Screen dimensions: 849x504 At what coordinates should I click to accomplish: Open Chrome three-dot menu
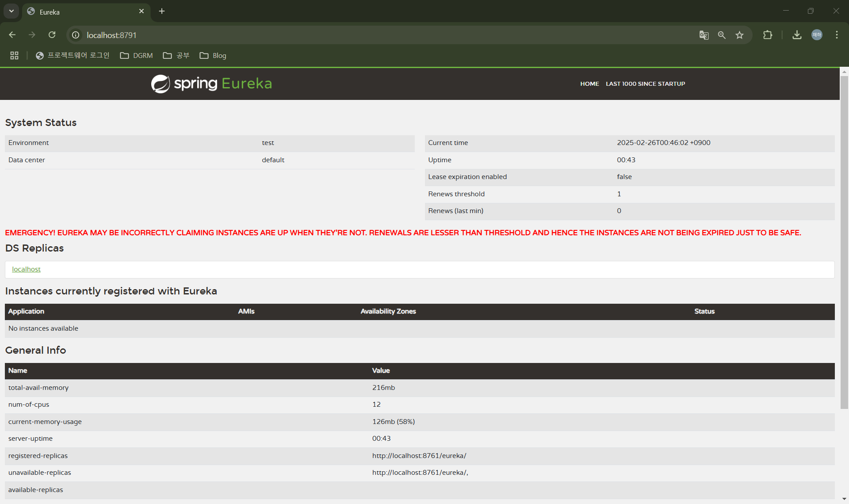(837, 35)
